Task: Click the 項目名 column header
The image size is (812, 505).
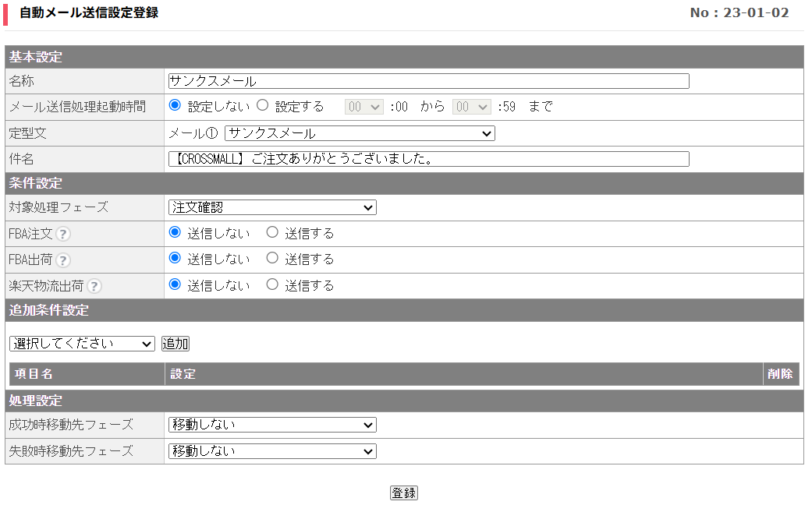Action: coord(87,374)
